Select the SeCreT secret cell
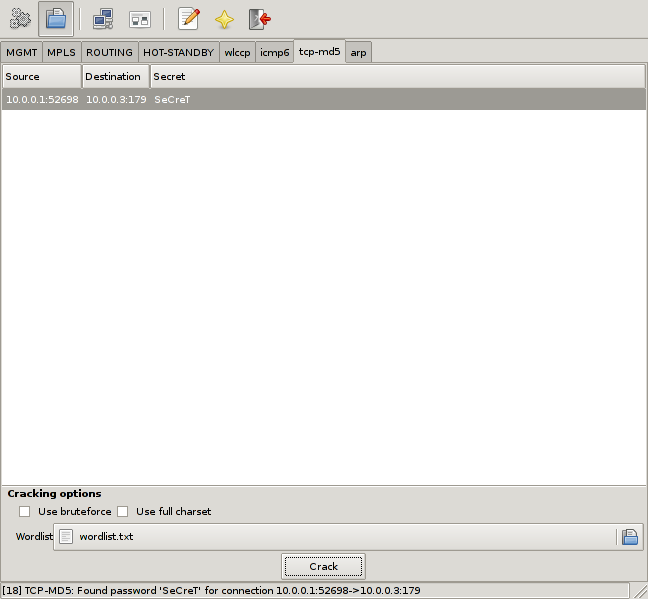The image size is (649, 600). tap(172, 99)
